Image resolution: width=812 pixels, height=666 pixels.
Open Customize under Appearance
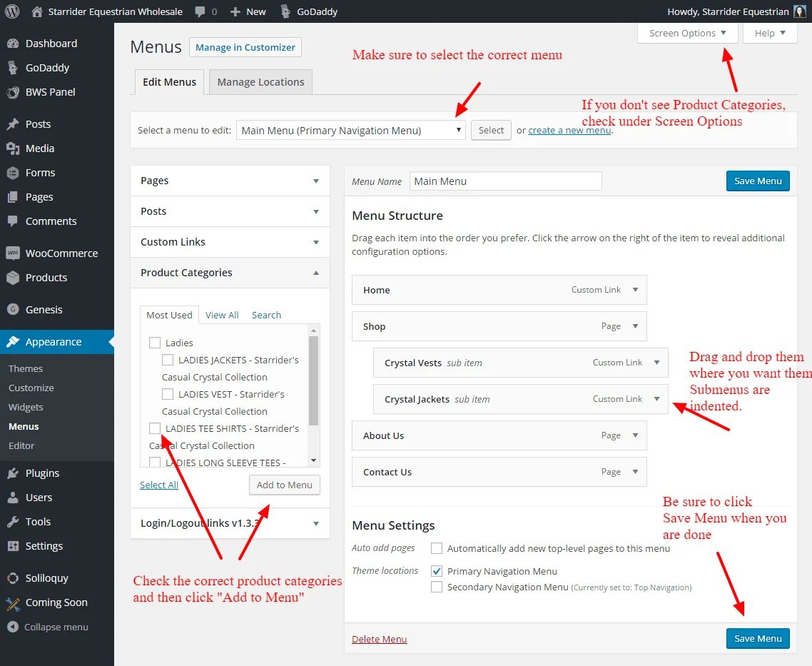[31, 388]
